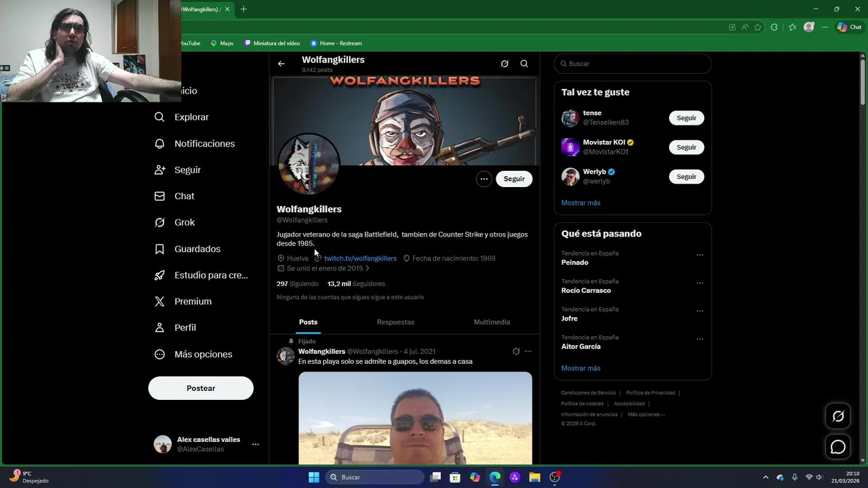The image size is (868, 488).
Task: Open the Miniatura del vídeo bookmark
Action: click(272, 43)
